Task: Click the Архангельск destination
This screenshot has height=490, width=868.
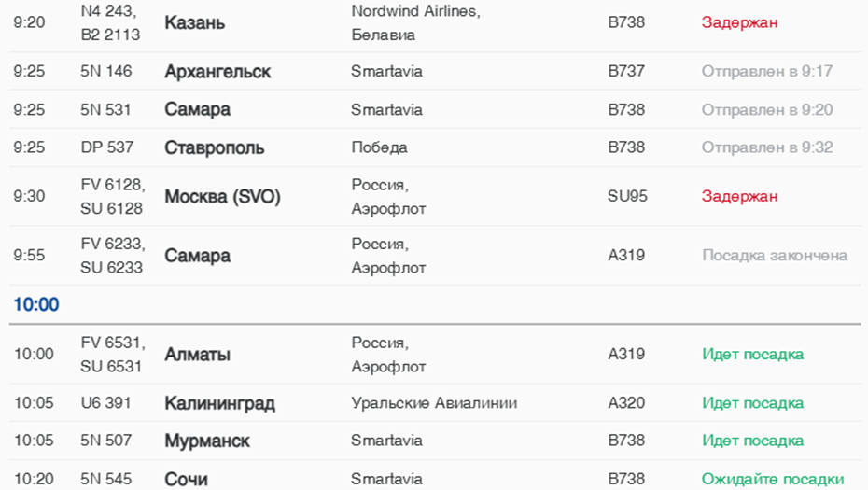Action: point(217,72)
